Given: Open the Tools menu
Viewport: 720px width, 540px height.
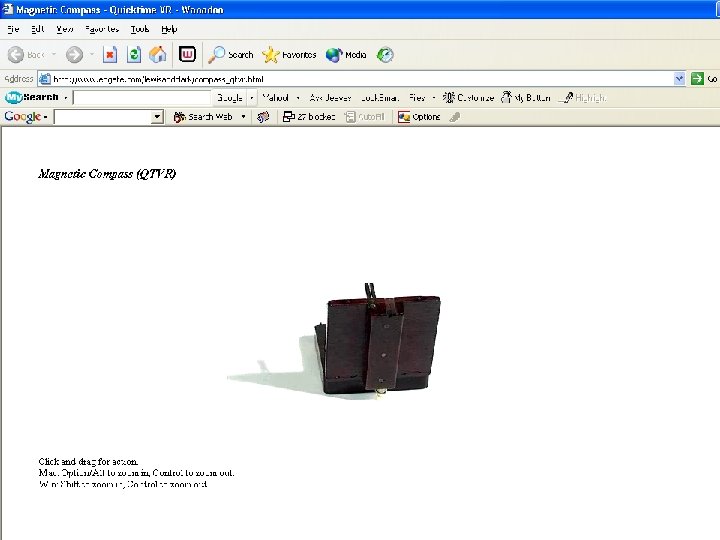Looking at the screenshot, I should [140, 29].
